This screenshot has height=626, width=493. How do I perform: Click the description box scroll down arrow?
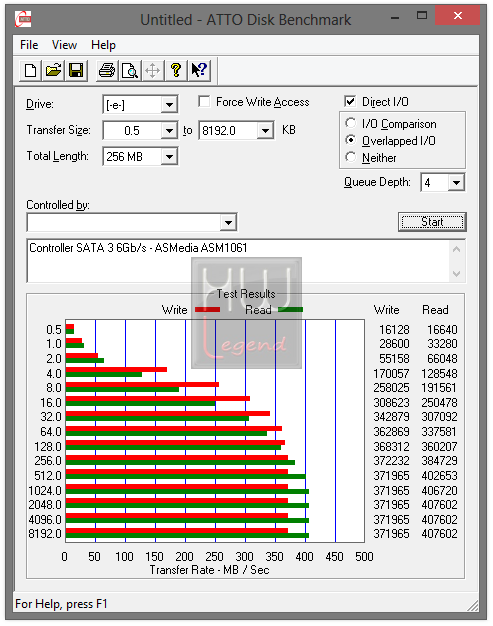(x=457, y=273)
